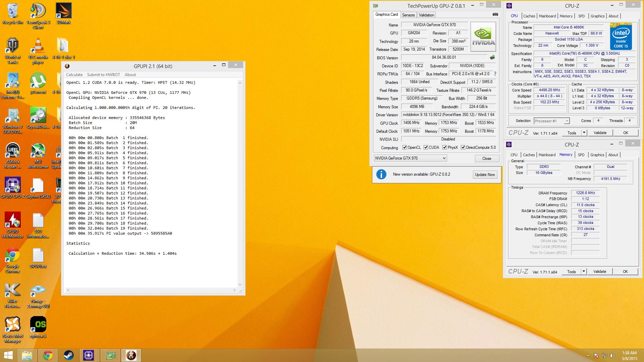Toggle the CUDA checkbox in GPU-Z
The height and width of the screenshot is (362, 644).
click(x=426, y=147)
